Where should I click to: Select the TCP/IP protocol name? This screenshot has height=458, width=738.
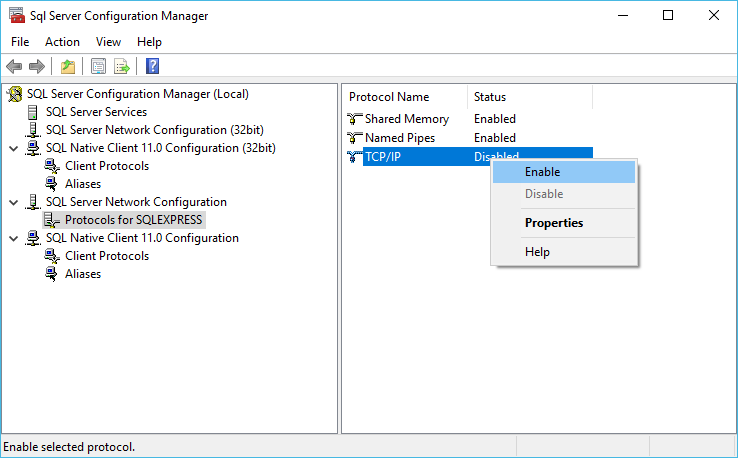pos(383,157)
